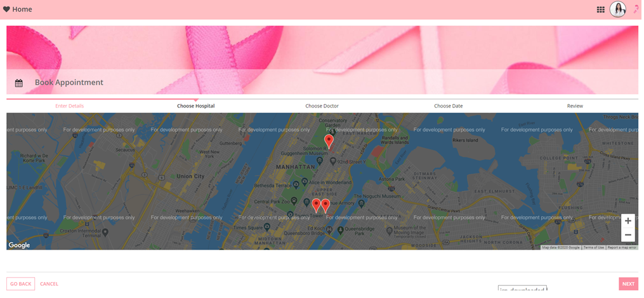Select the Choose Hospital step tab
The image size is (644, 298).
tap(196, 106)
